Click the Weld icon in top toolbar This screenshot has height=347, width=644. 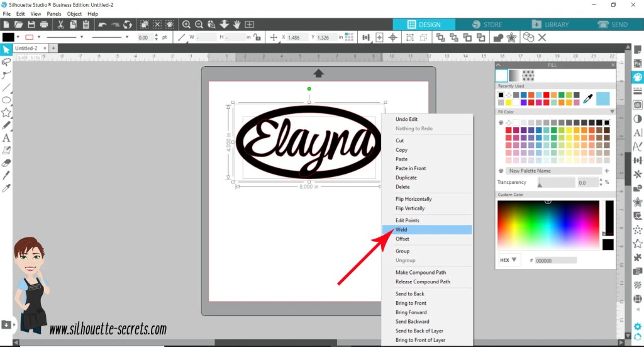[498, 37]
